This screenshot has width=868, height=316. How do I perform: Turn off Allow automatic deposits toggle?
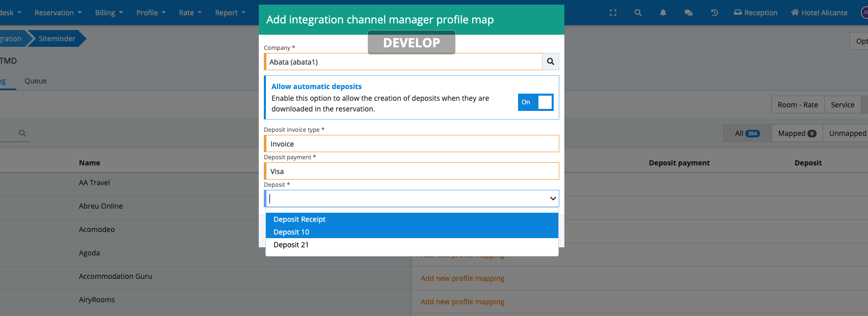(535, 102)
